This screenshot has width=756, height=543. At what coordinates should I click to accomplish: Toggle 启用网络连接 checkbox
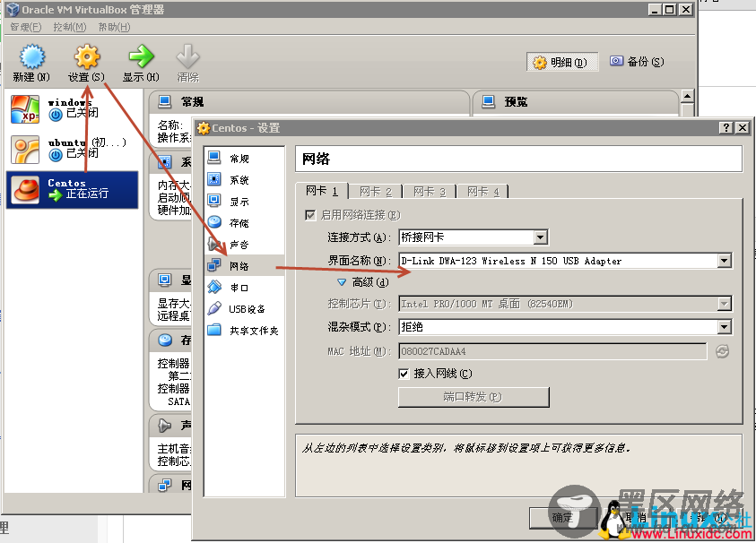tap(310, 215)
